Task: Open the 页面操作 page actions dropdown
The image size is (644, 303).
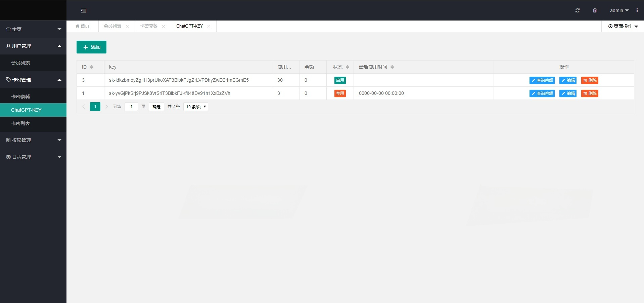Action: 623,26
